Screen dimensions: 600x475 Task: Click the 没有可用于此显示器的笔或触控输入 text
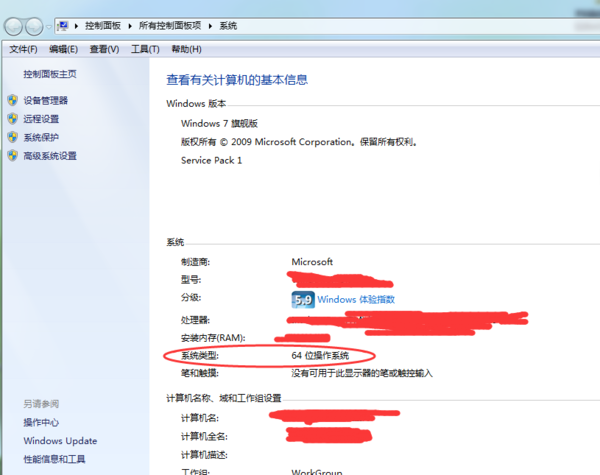tap(362, 373)
